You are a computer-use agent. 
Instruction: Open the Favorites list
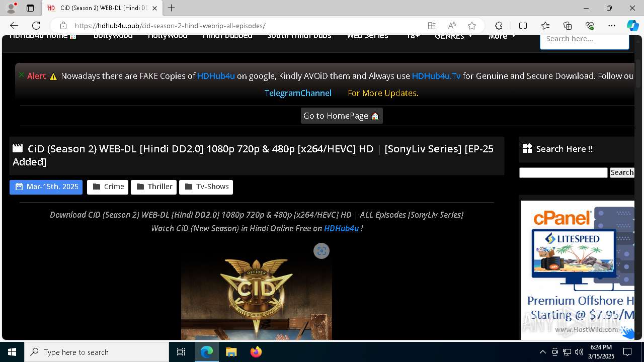pos(545,26)
